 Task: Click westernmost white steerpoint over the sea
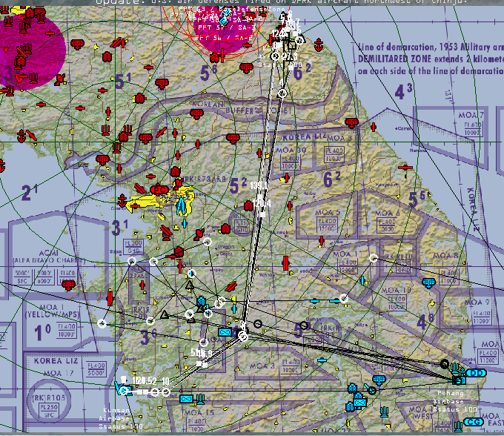point(102,323)
